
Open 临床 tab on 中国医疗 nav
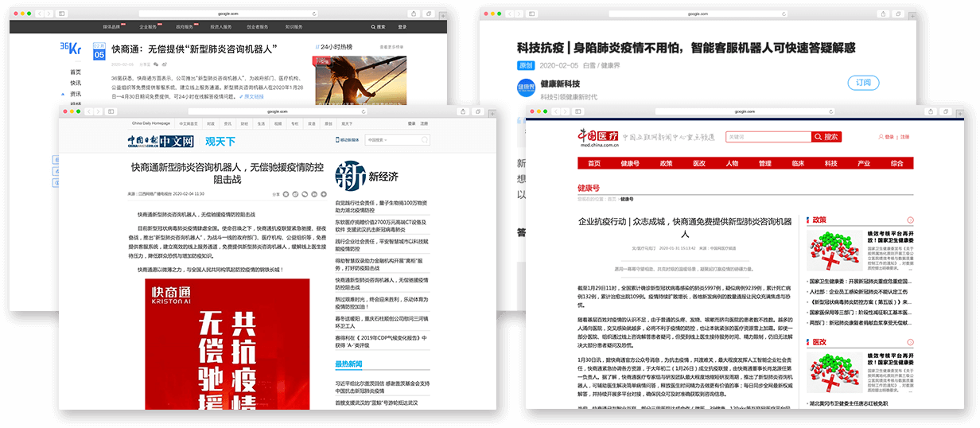tap(798, 163)
